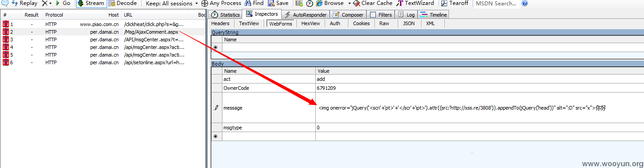The height and width of the screenshot is (168, 644).
Task: Click the new-row asterisk in Body grid
Action: point(216,136)
